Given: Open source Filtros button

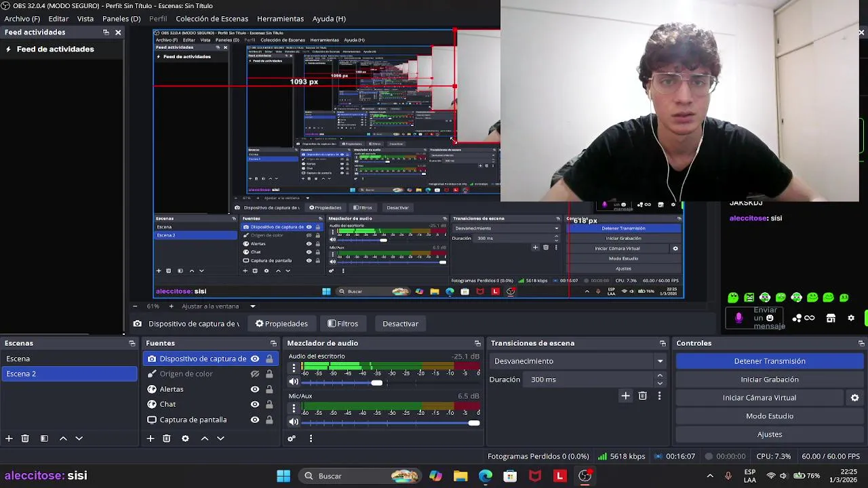Looking at the screenshot, I should click(342, 324).
